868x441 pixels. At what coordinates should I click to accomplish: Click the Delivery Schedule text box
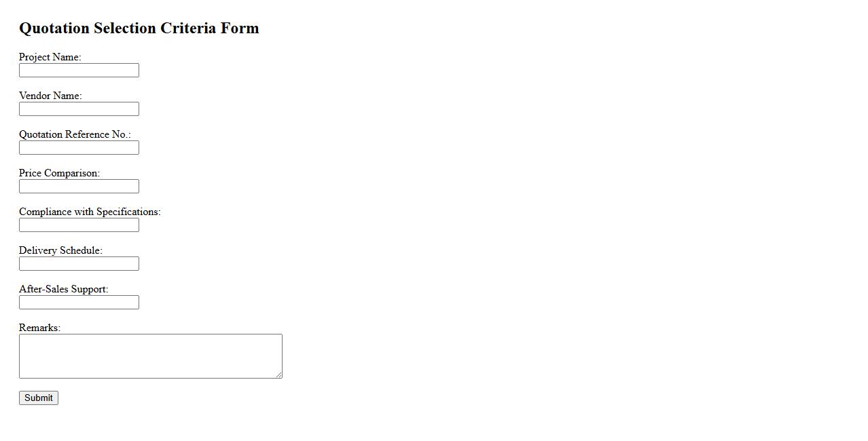click(x=79, y=264)
